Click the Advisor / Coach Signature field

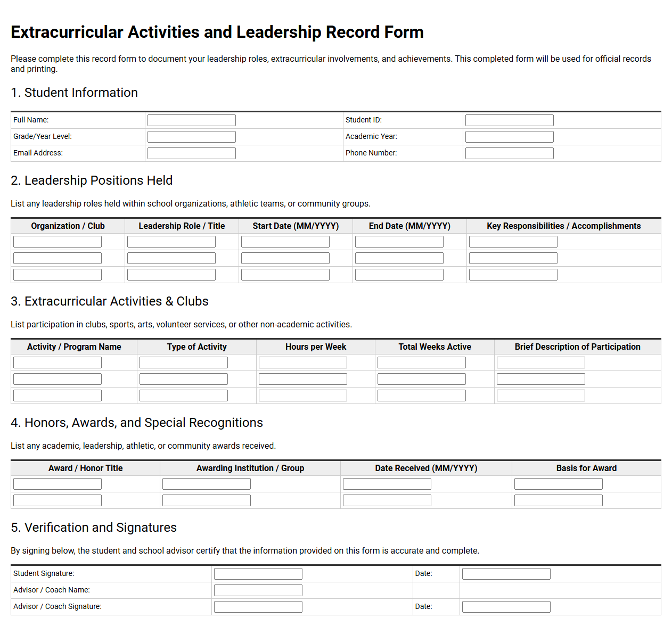258,607
